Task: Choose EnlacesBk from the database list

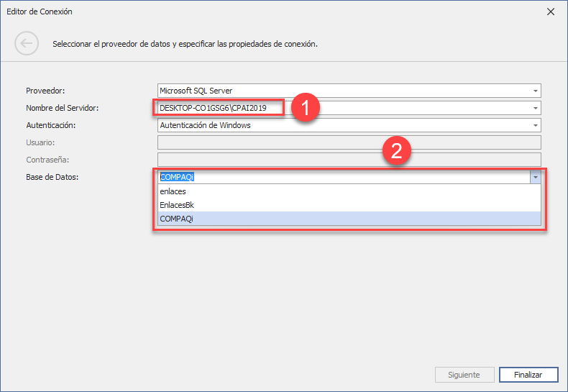Action: [349, 205]
